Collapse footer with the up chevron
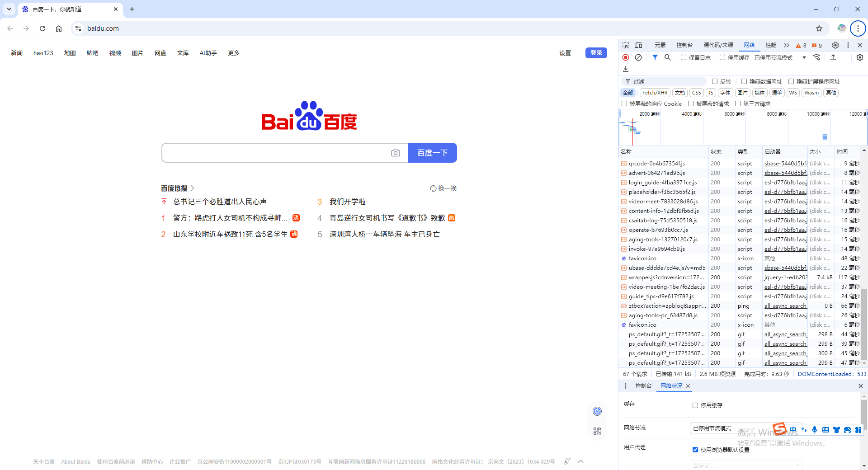Screen dimensions: 868x470 [x=581, y=461]
